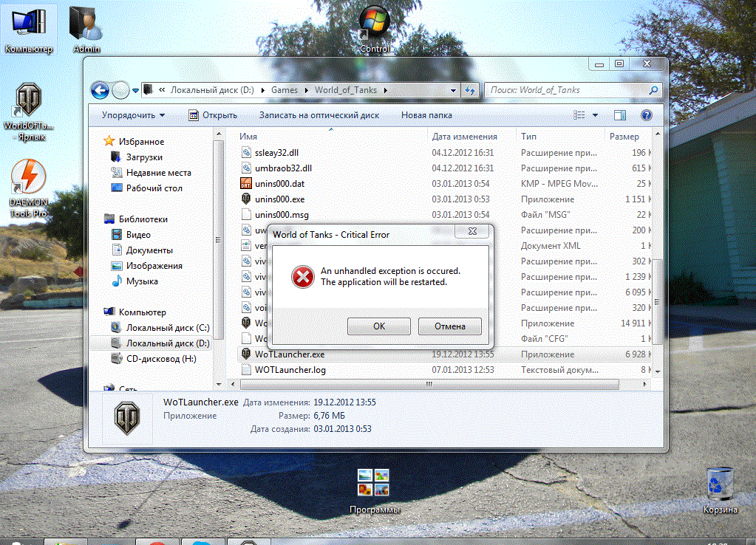The height and width of the screenshot is (545, 756).
Task: Open the Admin folder desktop icon
Action: click(x=86, y=30)
